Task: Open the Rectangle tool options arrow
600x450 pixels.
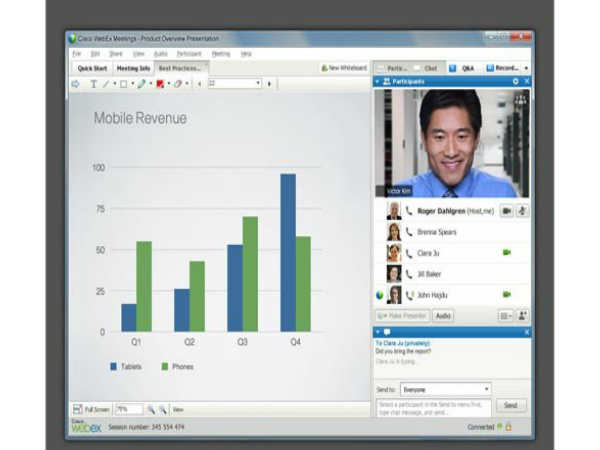Action: [x=133, y=83]
